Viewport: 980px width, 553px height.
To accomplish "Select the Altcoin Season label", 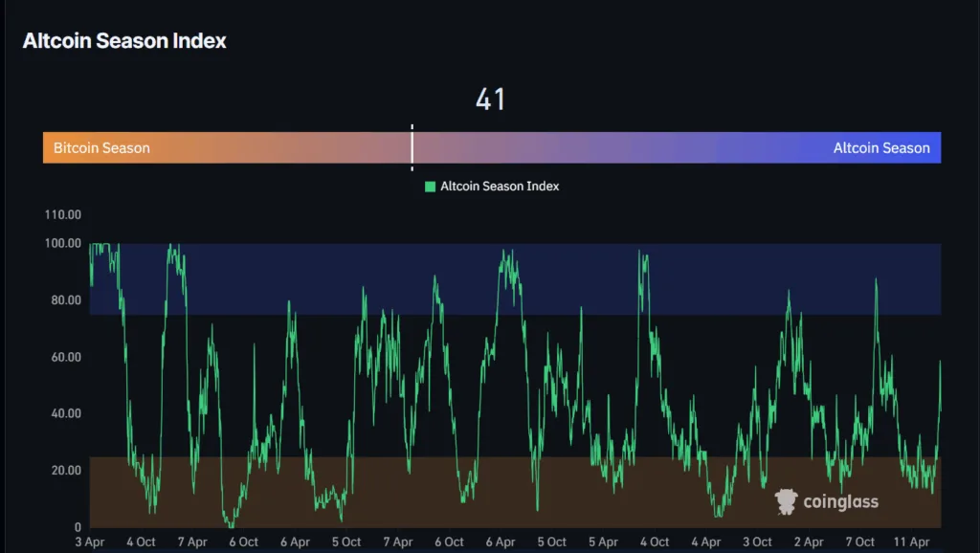I will [x=881, y=147].
